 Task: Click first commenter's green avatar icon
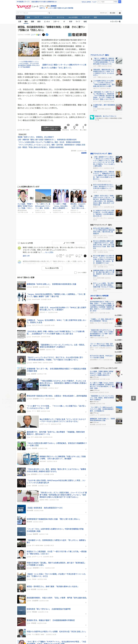(x=19, y=248)
